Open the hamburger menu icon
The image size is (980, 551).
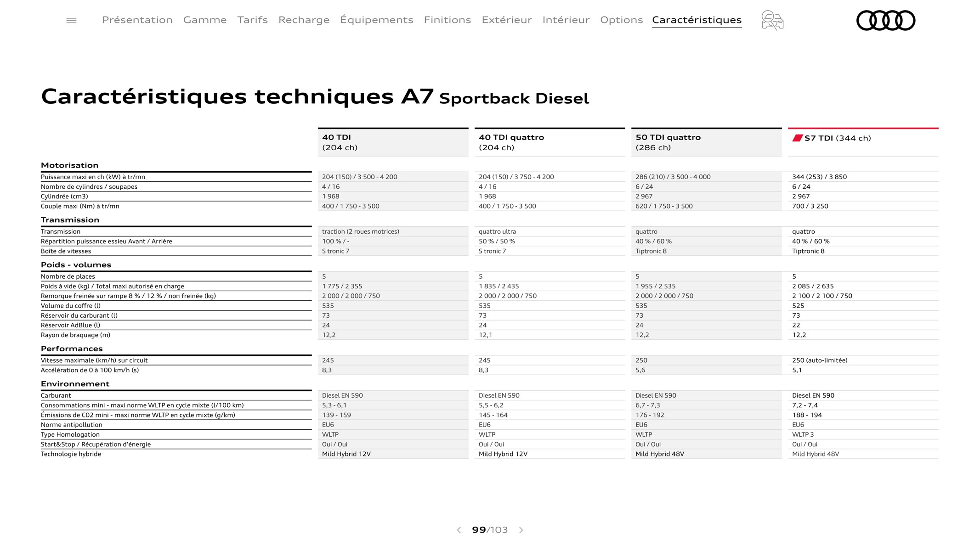pos(71,20)
